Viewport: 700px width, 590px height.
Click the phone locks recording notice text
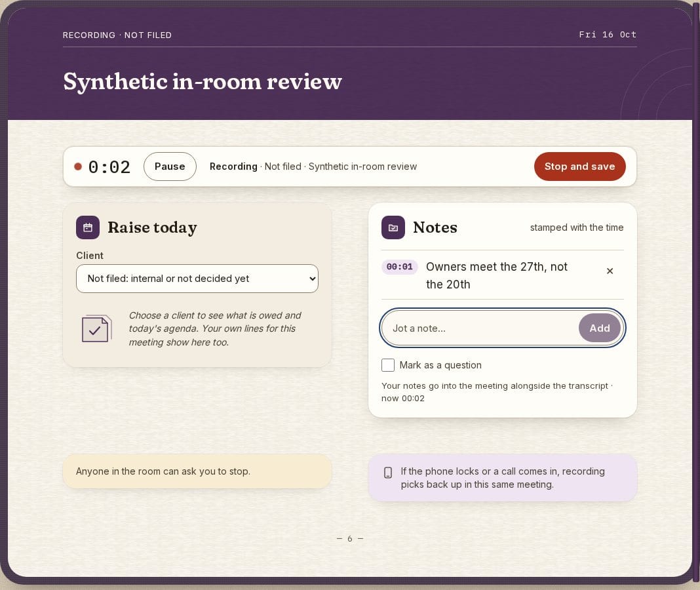[x=503, y=478]
